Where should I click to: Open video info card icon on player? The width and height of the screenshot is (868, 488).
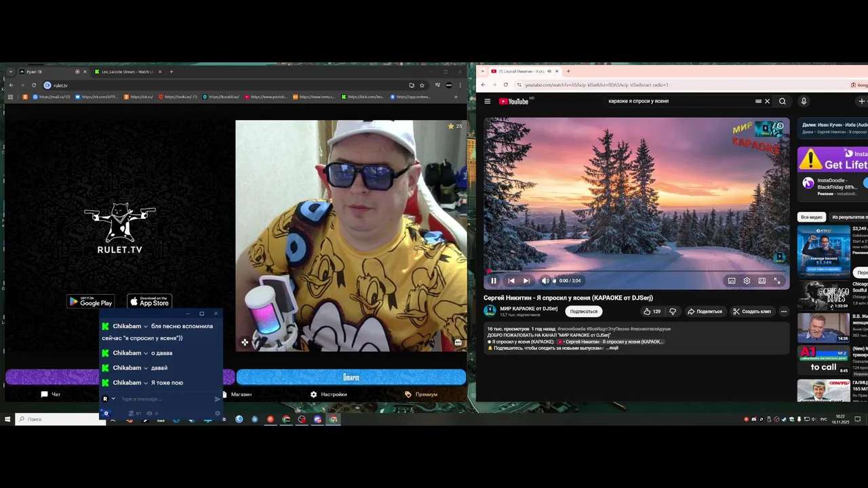pos(780,126)
